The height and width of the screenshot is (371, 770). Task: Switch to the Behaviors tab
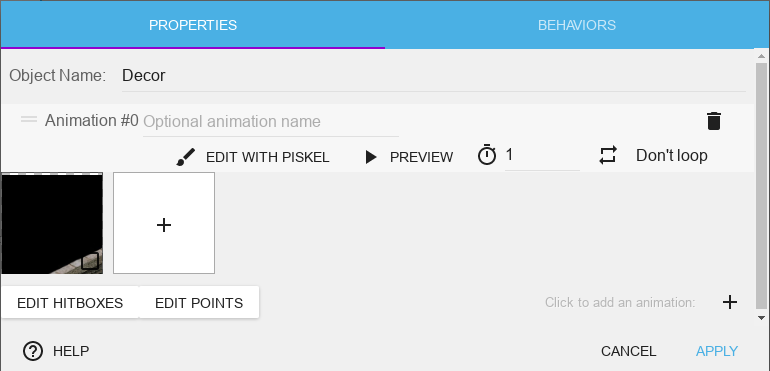coord(577,25)
